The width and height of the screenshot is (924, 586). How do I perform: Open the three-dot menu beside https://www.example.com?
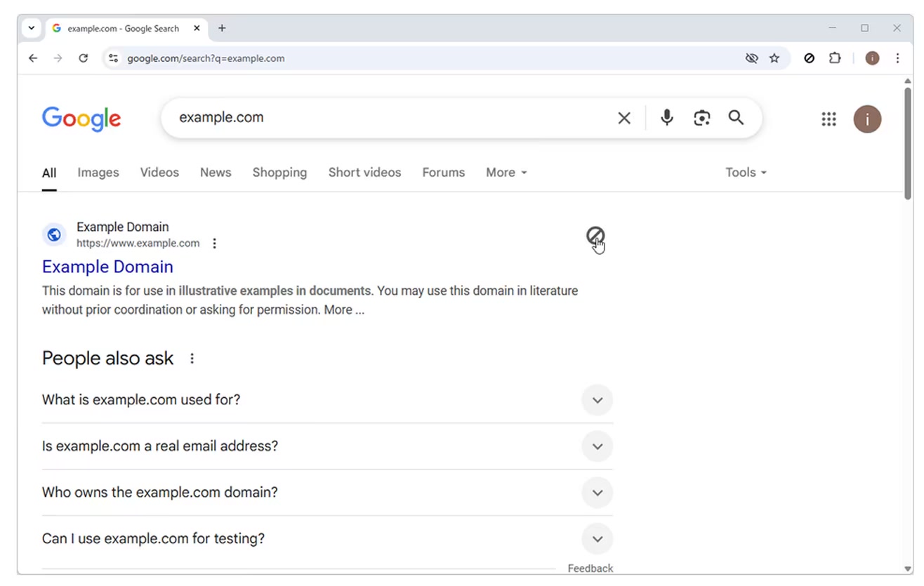(x=214, y=244)
